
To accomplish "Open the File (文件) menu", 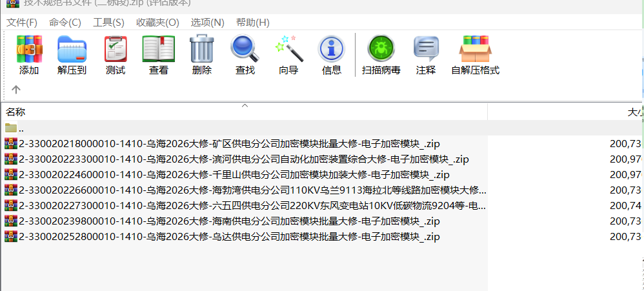I will point(22,23).
